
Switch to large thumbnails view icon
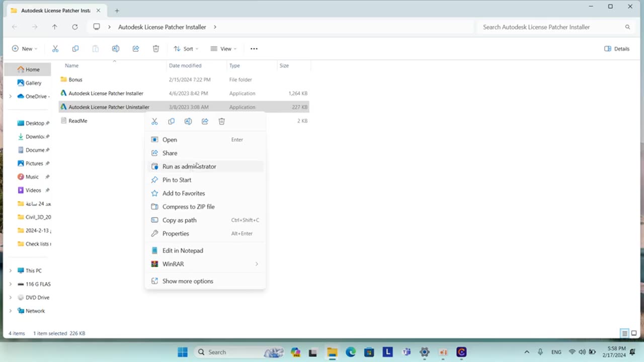click(x=634, y=333)
